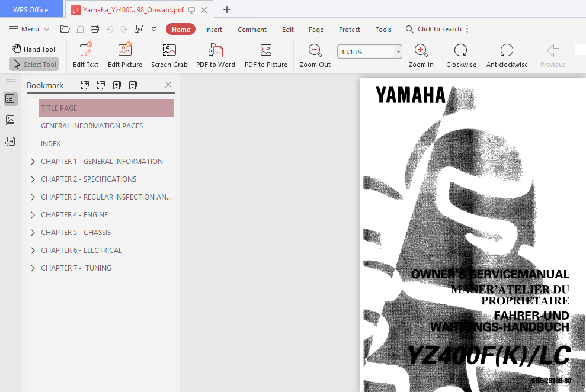The height and width of the screenshot is (392, 586).
Task: Open the CHAPTER 6 - ELECTRICAL bookmark text
Action: click(x=82, y=250)
